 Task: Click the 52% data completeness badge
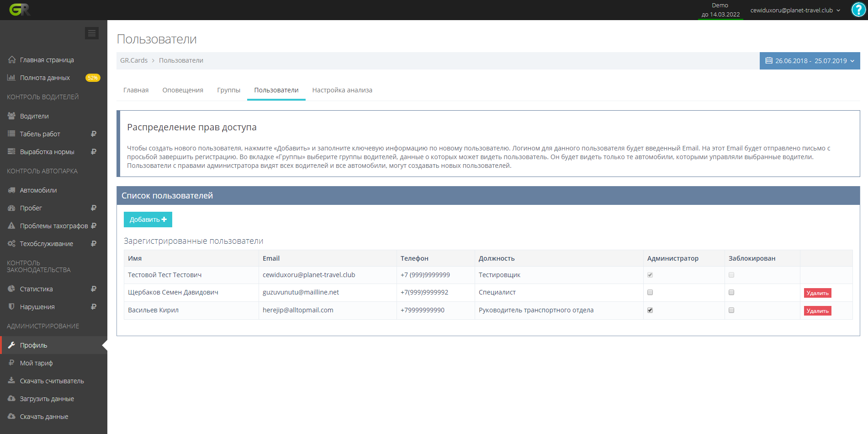click(x=93, y=78)
